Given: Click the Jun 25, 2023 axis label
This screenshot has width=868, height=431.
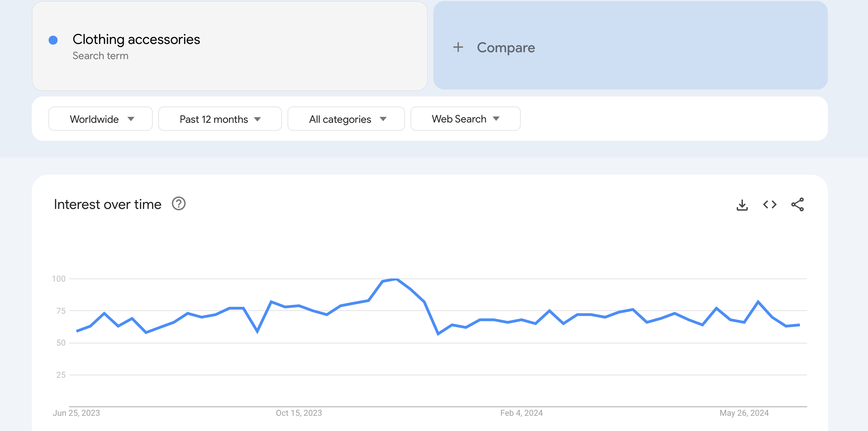Looking at the screenshot, I should (x=77, y=413).
